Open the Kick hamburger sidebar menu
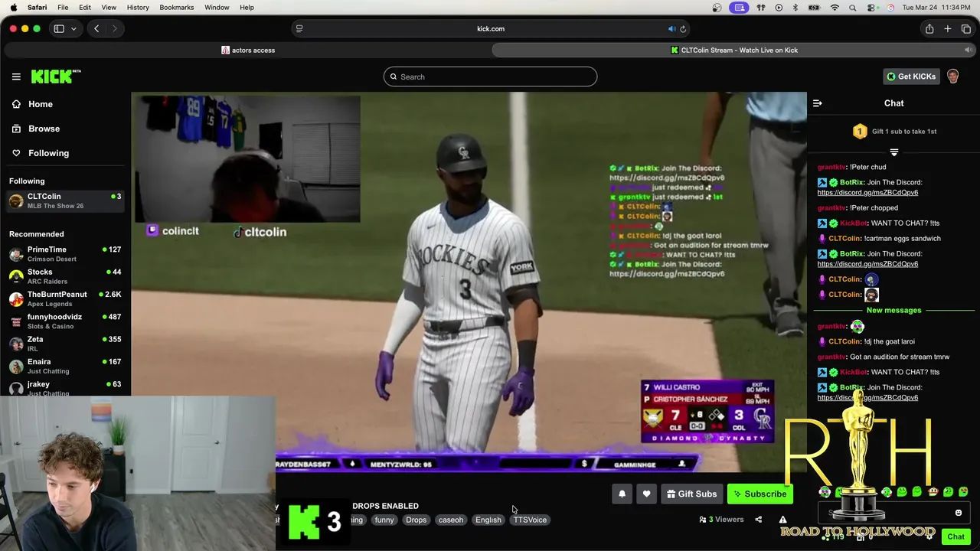The height and width of the screenshot is (551, 980). pyautogui.click(x=16, y=77)
